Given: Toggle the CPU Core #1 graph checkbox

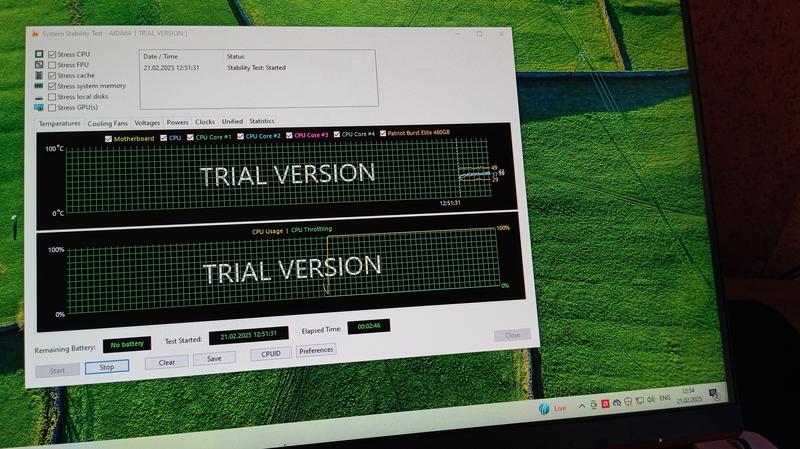Looking at the screenshot, I should [190, 137].
